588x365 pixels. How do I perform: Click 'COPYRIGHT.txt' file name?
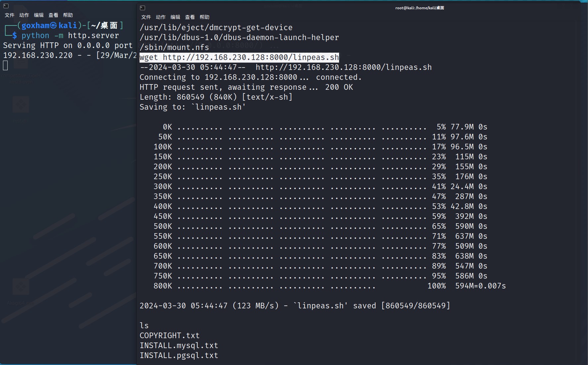coord(169,336)
